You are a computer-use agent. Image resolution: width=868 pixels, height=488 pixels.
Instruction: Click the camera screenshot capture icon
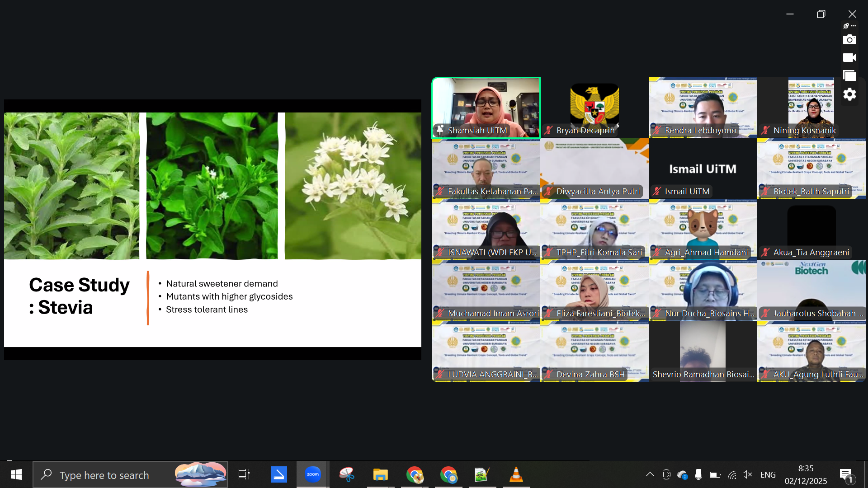pos(849,40)
